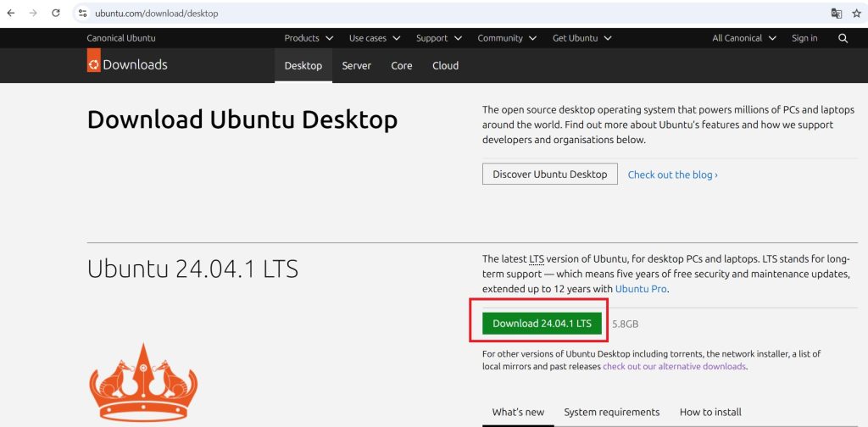Open the Support dropdown menu
This screenshot has width=868, height=427.
point(438,38)
